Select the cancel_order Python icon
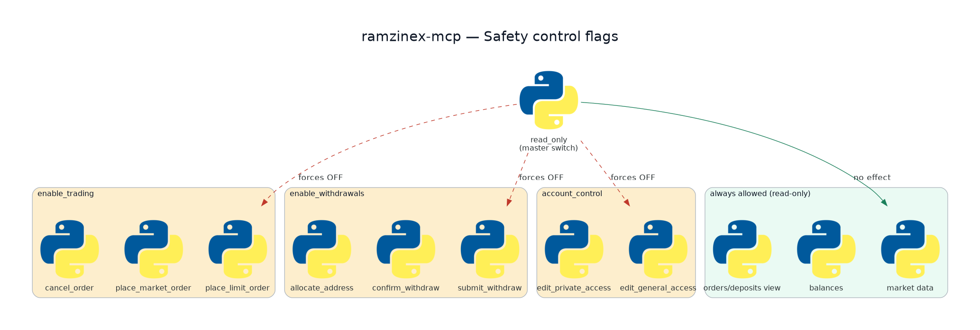 tap(69, 249)
